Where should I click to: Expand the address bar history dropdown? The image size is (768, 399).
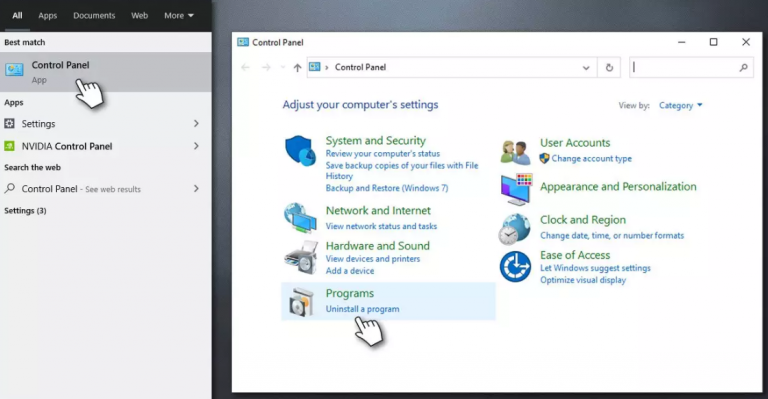(586, 68)
